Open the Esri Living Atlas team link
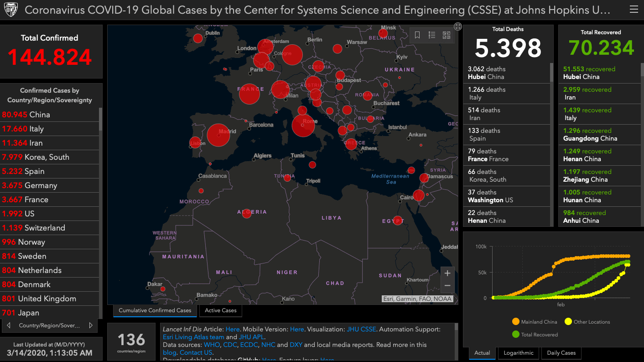Viewport: 644px width, 362px height. point(193,337)
